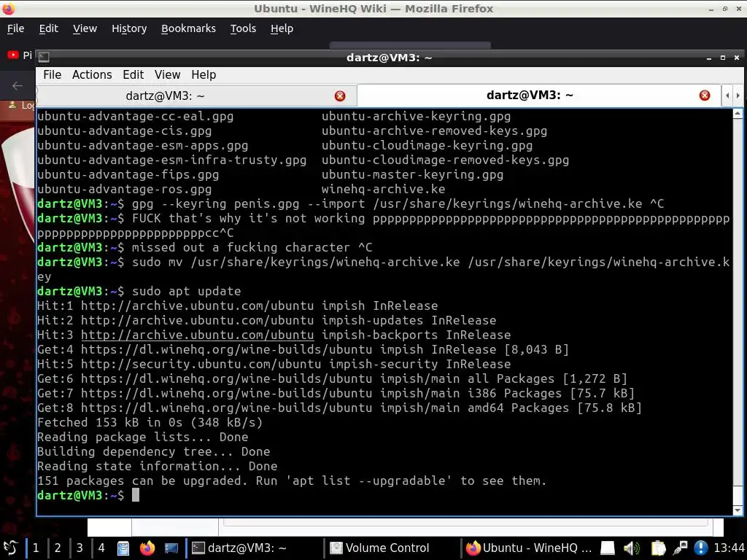Click '151 packages can be upgraded' line

pyautogui.click(x=292, y=481)
